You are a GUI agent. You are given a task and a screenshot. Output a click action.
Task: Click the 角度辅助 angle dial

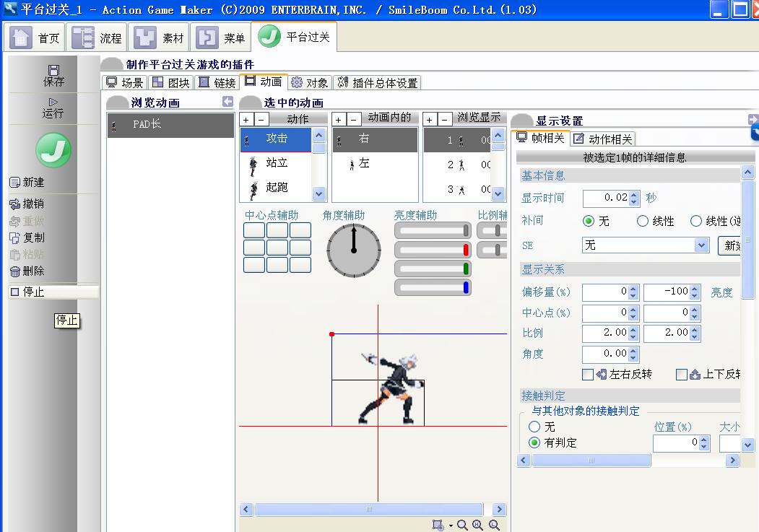(x=354, y=250)
